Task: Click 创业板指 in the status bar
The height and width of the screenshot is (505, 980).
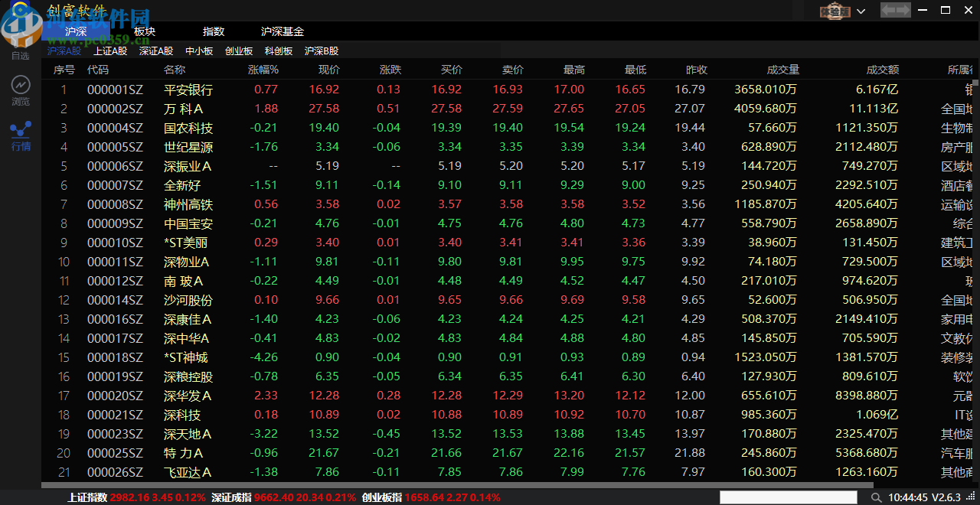Action: [382, 497]
